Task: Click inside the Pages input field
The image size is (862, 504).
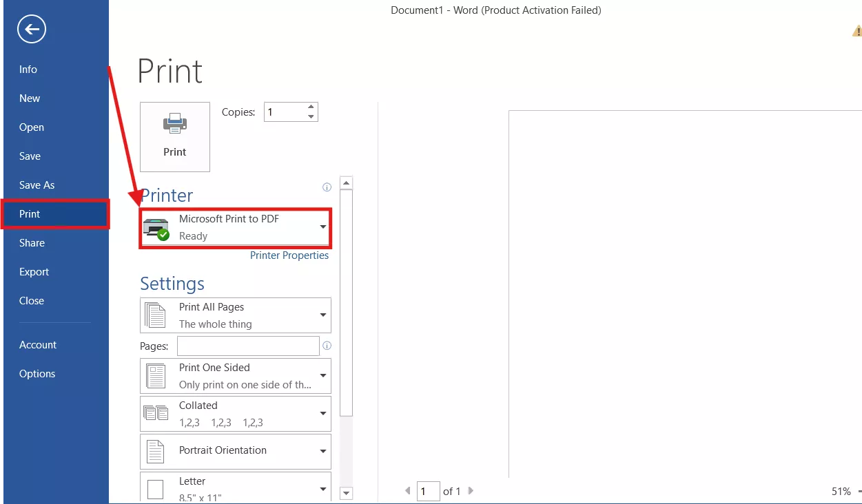Action: point(248,346)
